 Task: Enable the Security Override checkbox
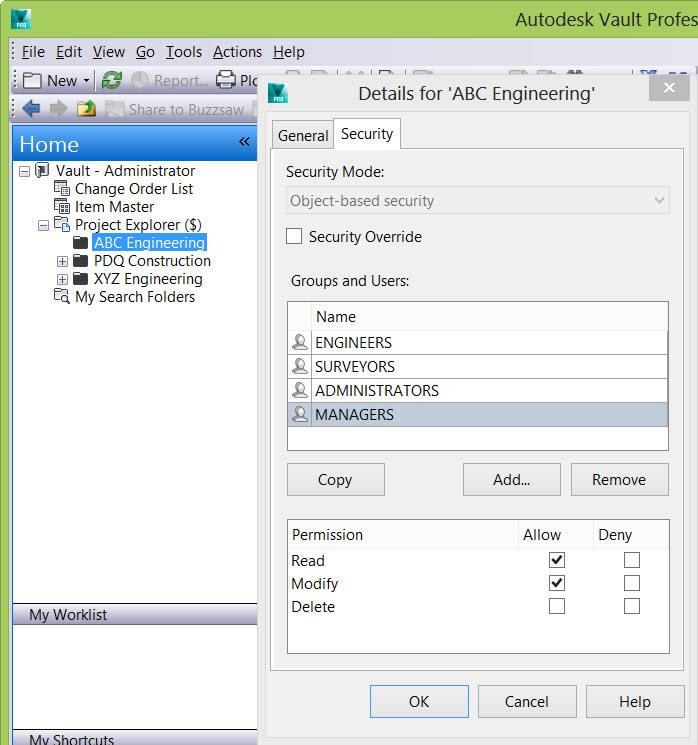pos(294,236)
